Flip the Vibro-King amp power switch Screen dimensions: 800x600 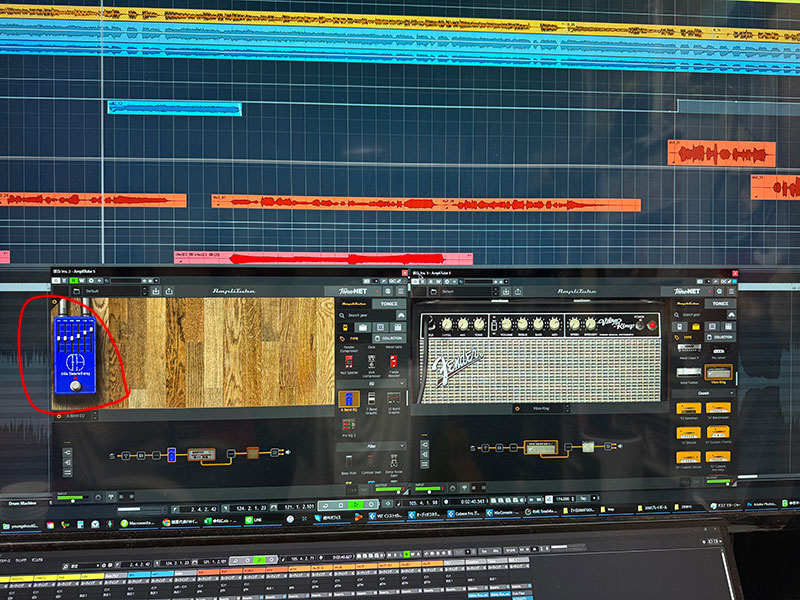(639, 324)
